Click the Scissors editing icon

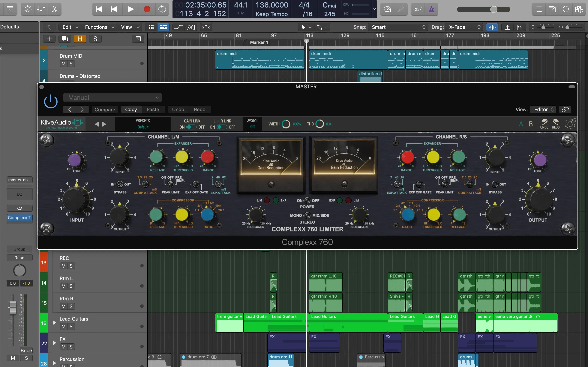tap(54, 9)
